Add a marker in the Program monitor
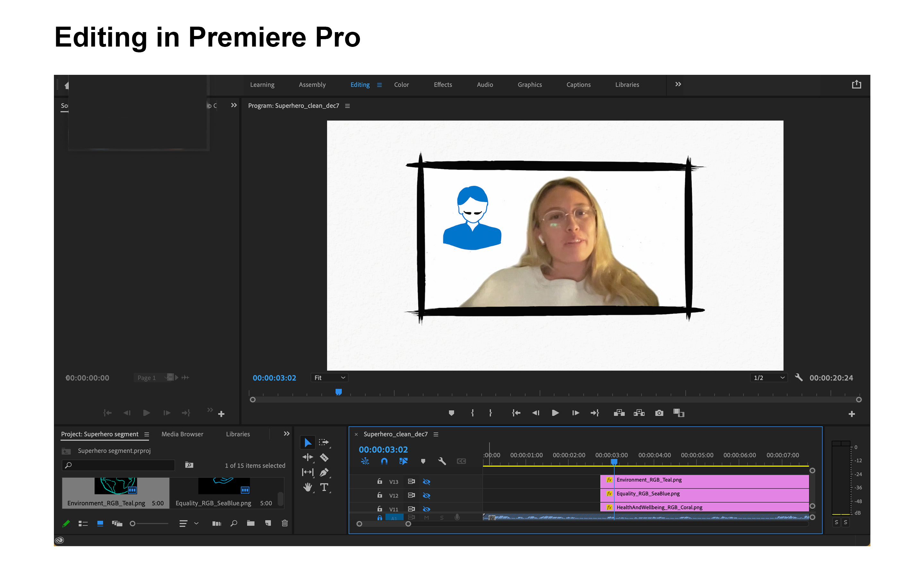Image resolution: width=924 pixels, height=578 pixels. 451,413
